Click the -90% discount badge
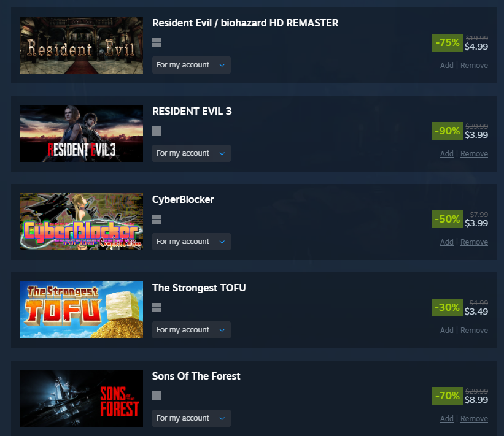Viewport: 504px width, 436px height. (447, 131)
